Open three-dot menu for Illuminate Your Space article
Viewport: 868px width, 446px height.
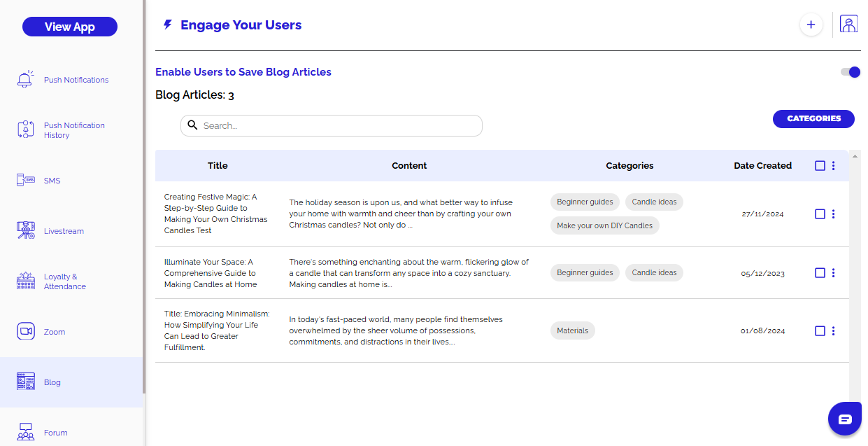click(x=833, y=273)
